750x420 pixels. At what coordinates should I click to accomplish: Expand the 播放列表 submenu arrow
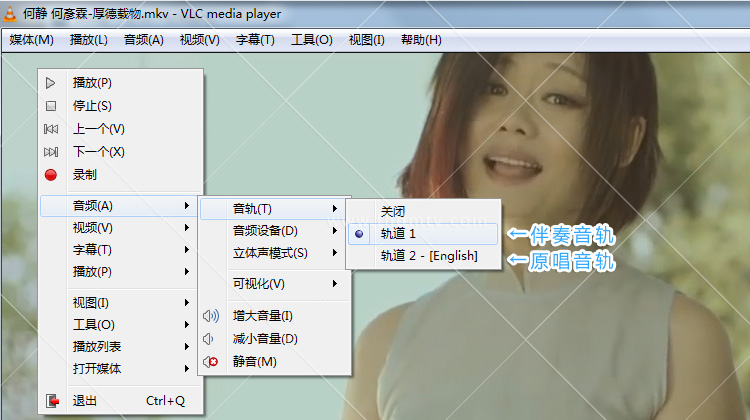pos(187,347)
